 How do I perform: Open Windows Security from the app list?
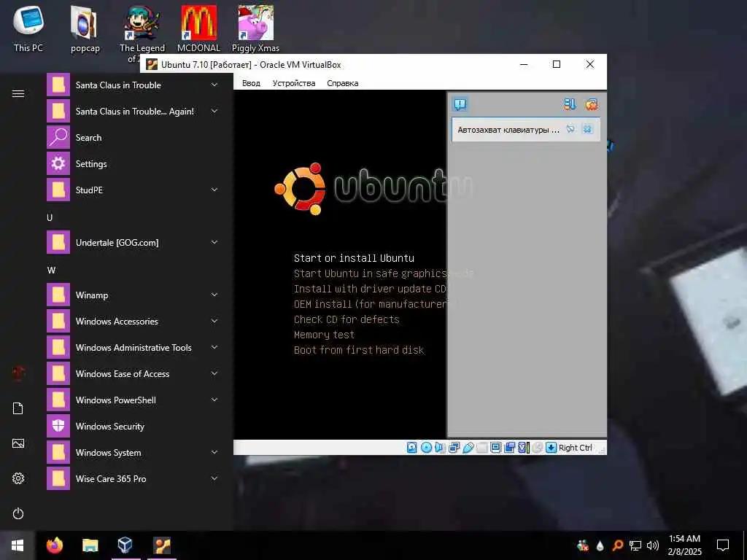[133, 426]
